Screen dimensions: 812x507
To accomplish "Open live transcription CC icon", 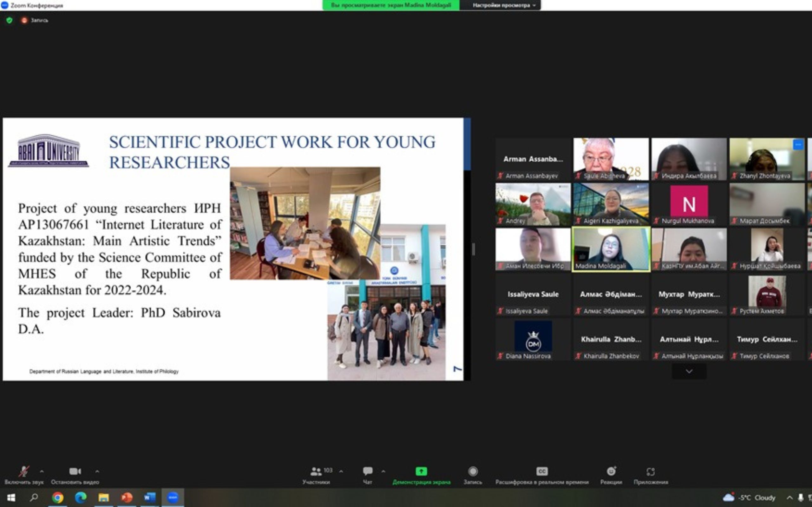I will click(x=542, y=471).
